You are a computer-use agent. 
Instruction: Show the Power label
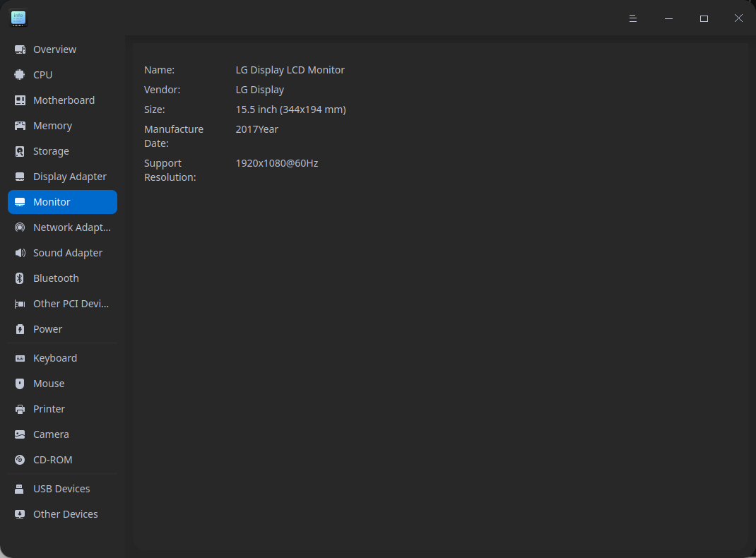(48, 329)
